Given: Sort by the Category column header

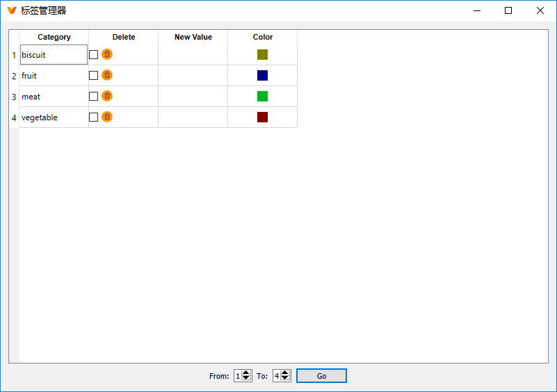Looking at the screenshot, I should coord(54,37).
